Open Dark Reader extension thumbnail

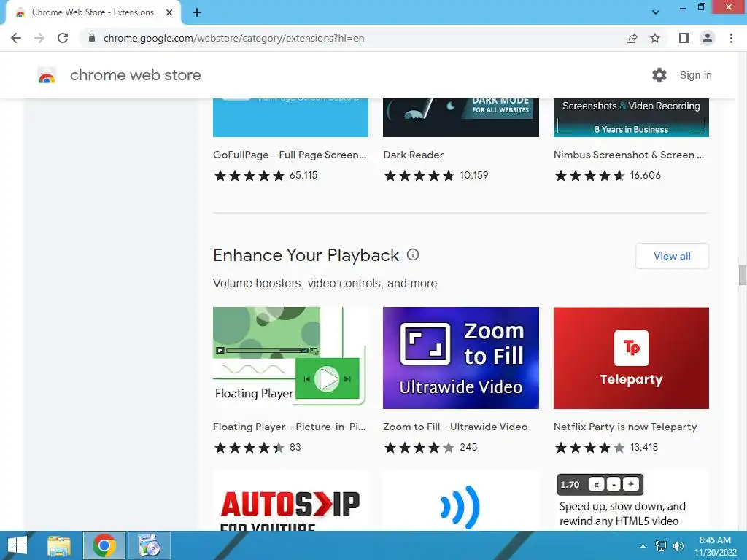pyautogui.click(x=461, y=117)
